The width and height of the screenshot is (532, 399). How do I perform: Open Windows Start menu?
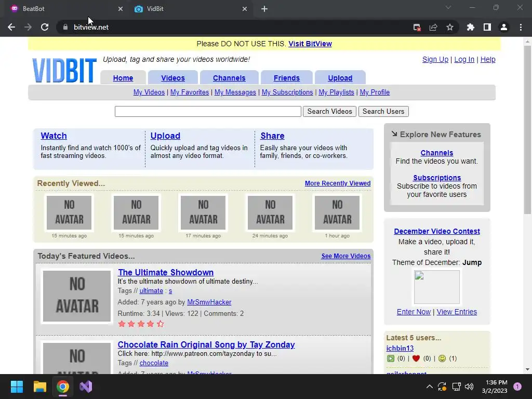(17, 387)
